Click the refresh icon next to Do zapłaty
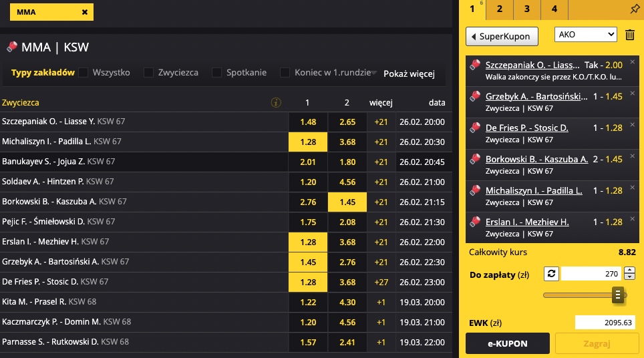Screen dimensions: 644x358 pos(551,274)
